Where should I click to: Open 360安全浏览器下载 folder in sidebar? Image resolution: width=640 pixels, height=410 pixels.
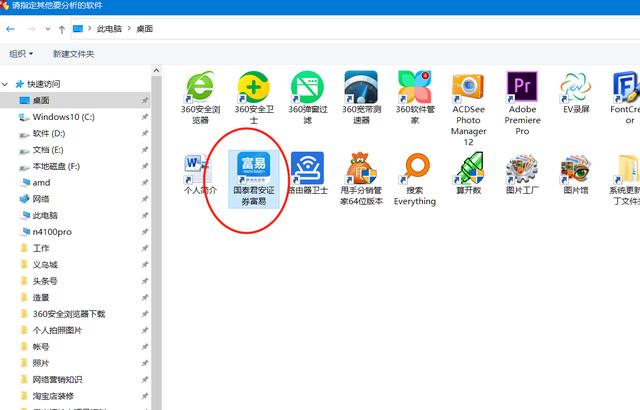pyautogui.click(x=69, y=314)
